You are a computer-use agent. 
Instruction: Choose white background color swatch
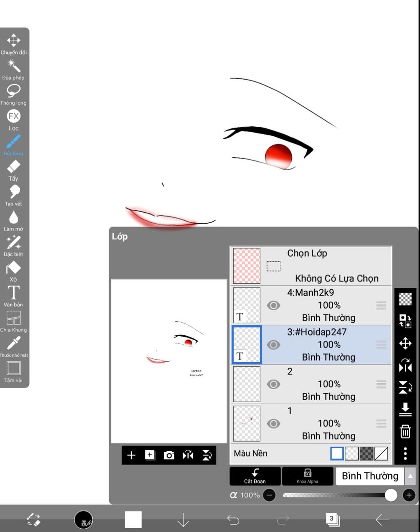point(337,454)
